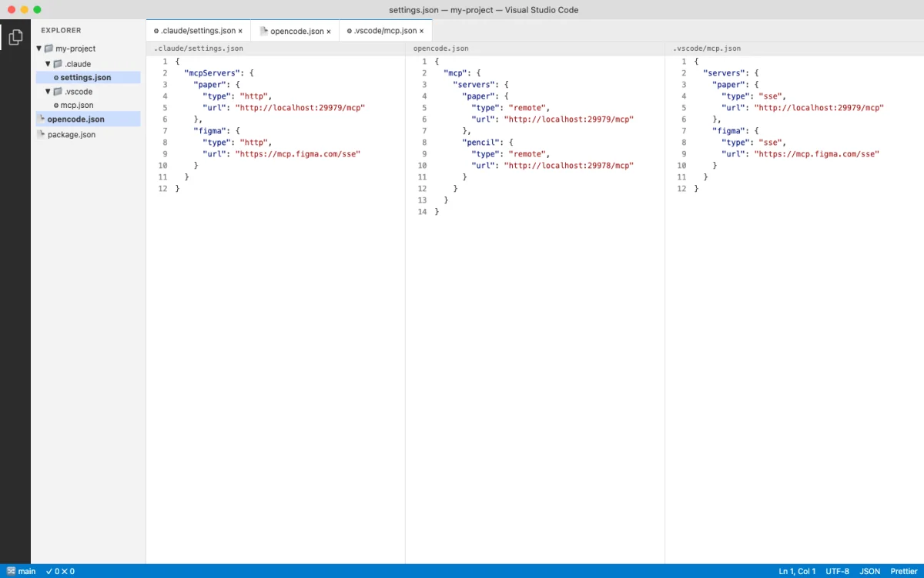Click the localhost:29979 URL in .vscode/mcp.json editor
924x578 pixels.
[819, 108]
